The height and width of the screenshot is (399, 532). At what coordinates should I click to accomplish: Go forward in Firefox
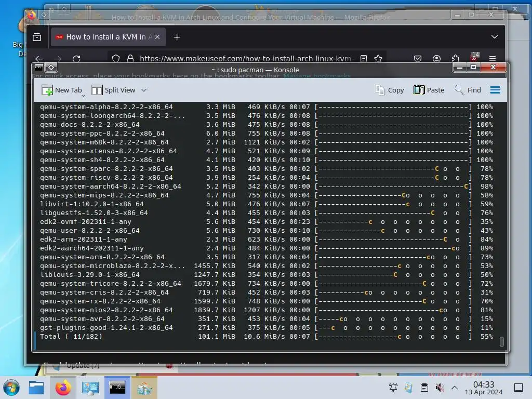(x=58, y=58)
